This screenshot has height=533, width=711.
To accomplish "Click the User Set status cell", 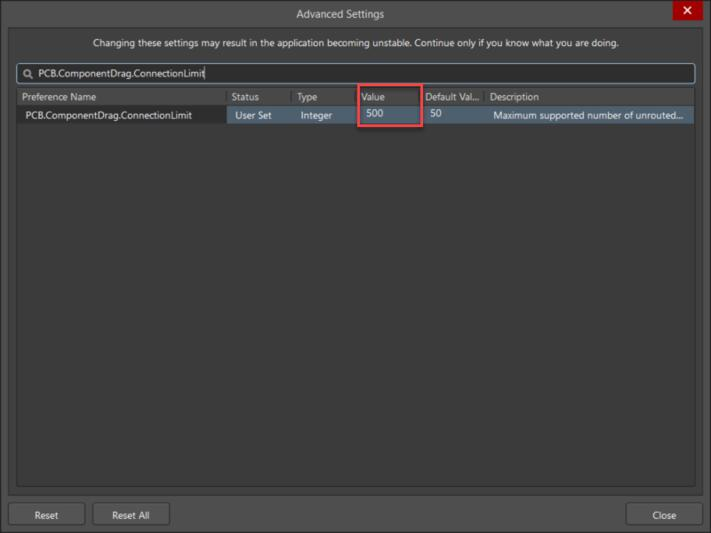I will pos(259,115).
